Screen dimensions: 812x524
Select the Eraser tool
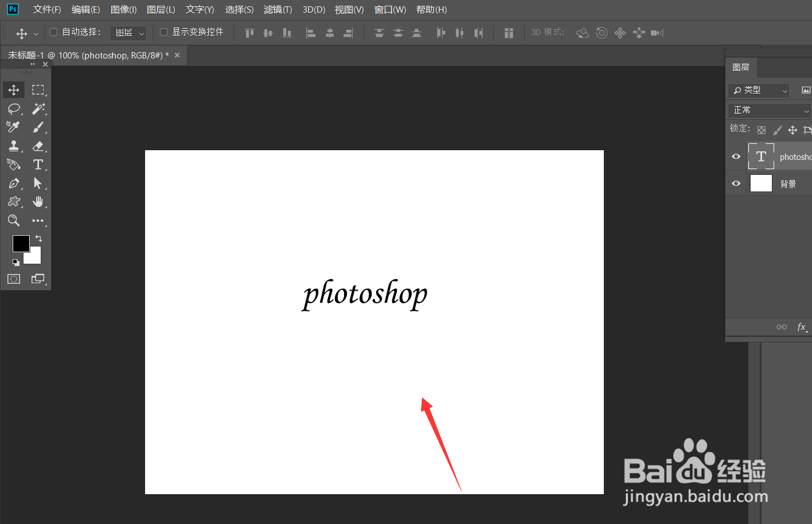coord(38,146)
